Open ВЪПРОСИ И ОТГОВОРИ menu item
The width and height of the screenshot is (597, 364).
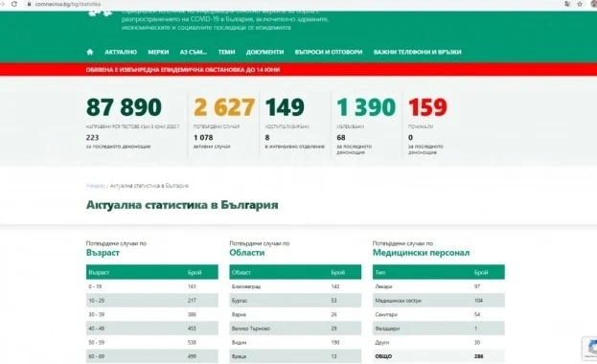pos(329,52)
